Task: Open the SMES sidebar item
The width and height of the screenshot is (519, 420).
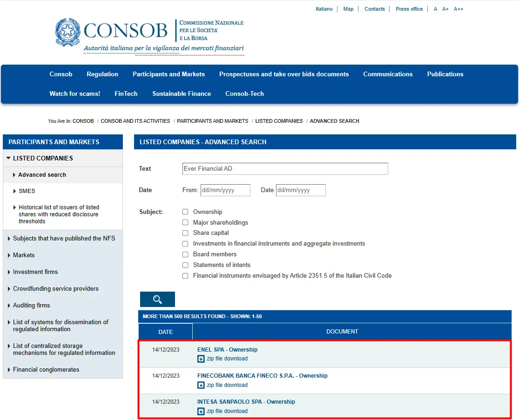Action: 27,191
